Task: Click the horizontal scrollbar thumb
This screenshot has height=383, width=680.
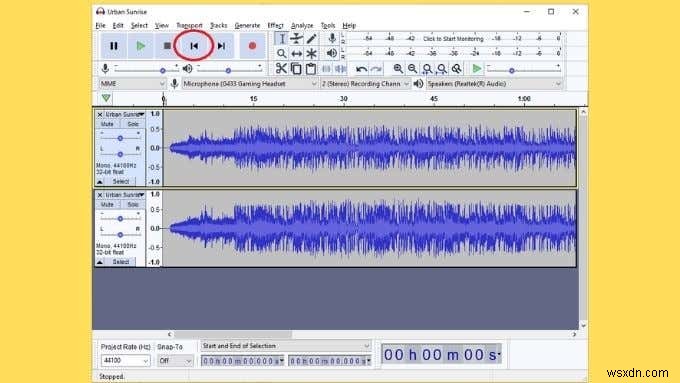Action: pyautogui.click(x=233, y=334)
